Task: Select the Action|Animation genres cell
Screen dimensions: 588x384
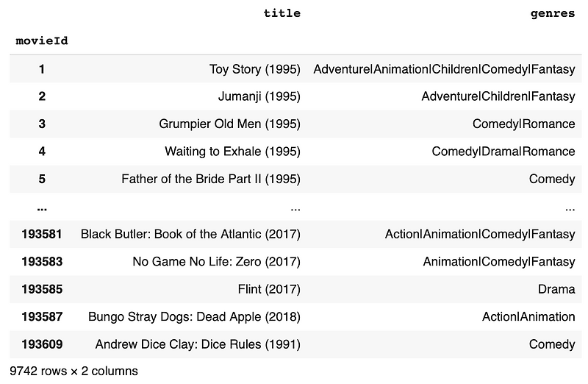Action: [528, 317]
